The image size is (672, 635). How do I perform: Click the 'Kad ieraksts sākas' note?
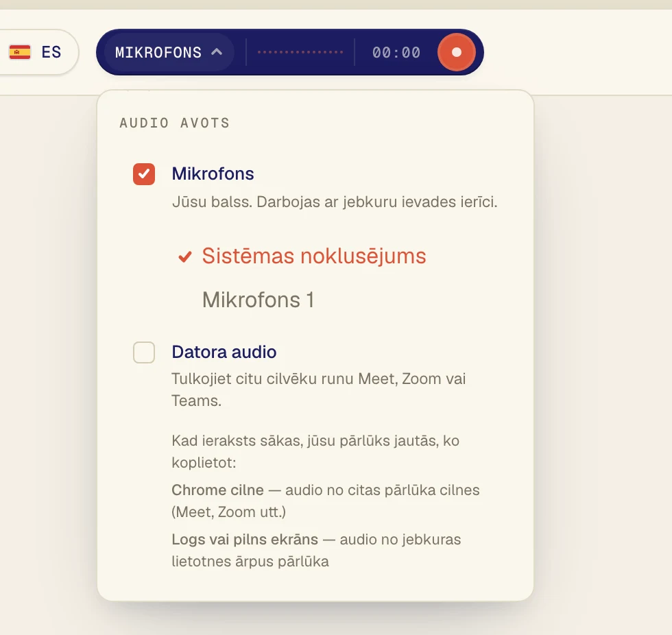point(315,452)
